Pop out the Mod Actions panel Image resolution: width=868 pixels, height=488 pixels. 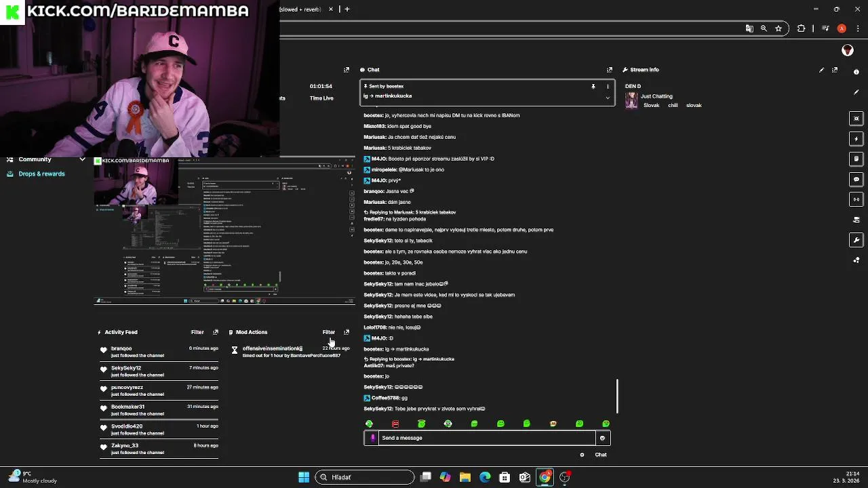click(347, 332)
